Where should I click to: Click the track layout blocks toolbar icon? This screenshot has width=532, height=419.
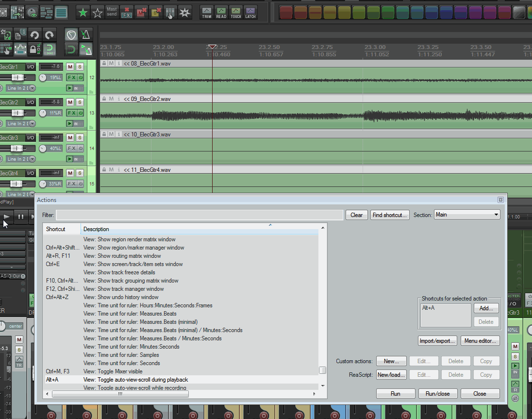pos(47,13)
